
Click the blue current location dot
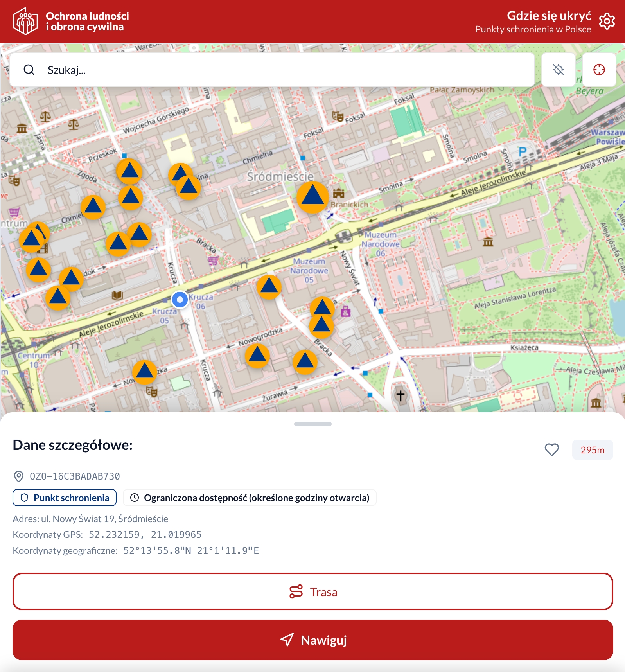click(x=180, y=300)
